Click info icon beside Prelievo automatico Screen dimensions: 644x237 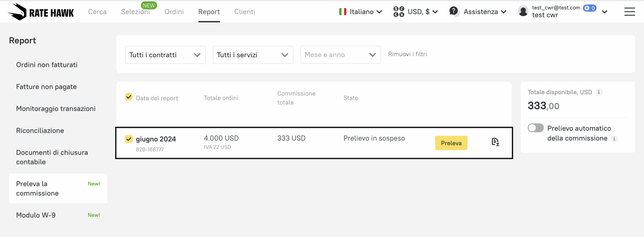coord(614,139)
